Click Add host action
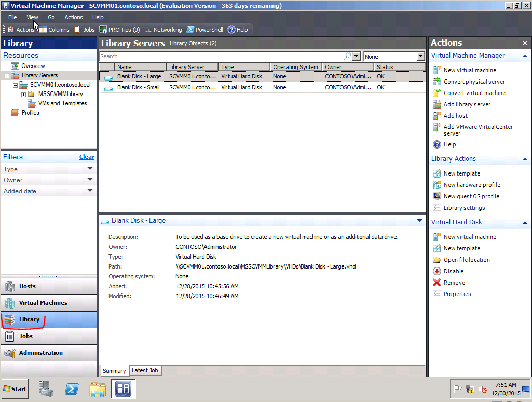The height and width of the screenshot is (402, 532). click(451, 116)
